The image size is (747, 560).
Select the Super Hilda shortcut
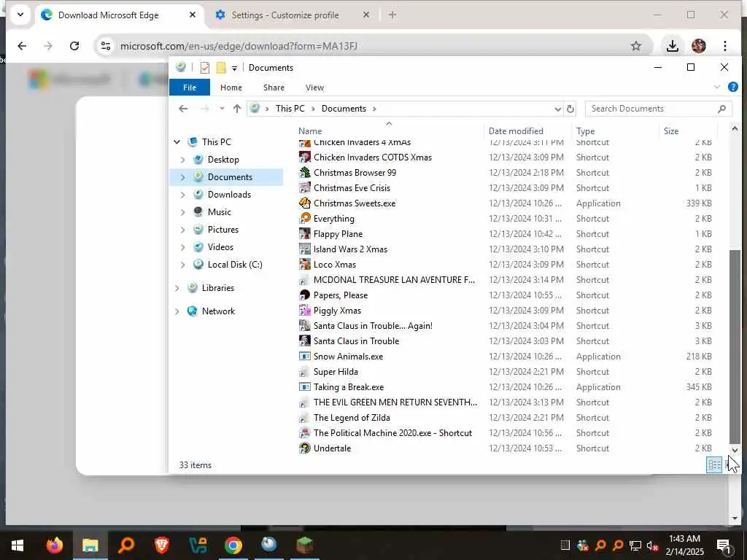pos(336,372)
